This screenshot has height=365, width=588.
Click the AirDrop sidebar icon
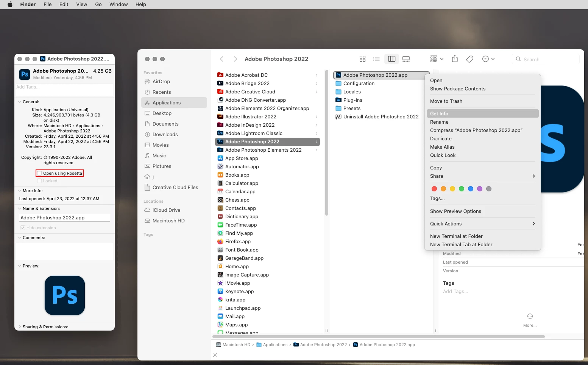click(x=147, y=81)
